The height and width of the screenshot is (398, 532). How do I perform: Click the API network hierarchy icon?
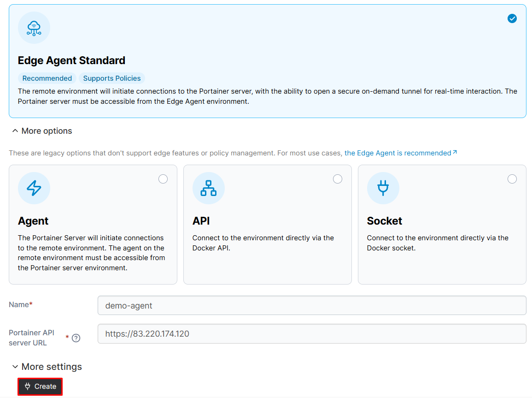tap(208, 188)
